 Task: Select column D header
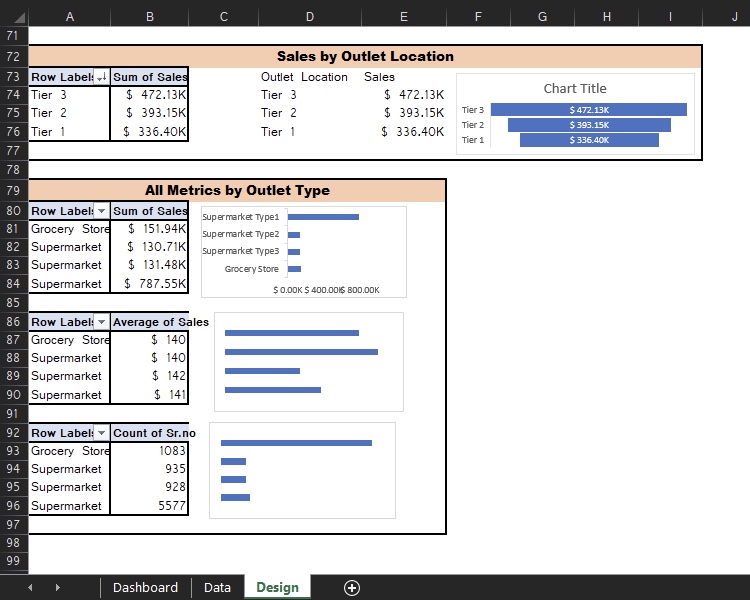[x=310, y=16]
